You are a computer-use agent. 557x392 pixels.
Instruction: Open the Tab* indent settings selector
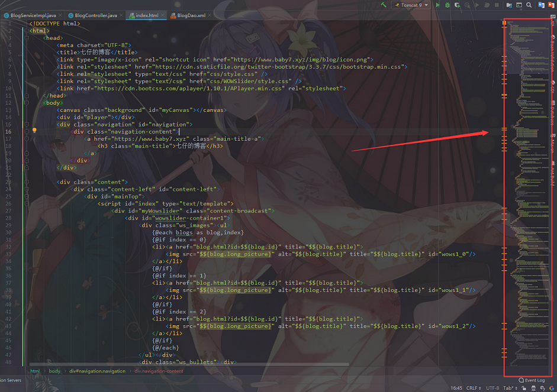[510, 388]
